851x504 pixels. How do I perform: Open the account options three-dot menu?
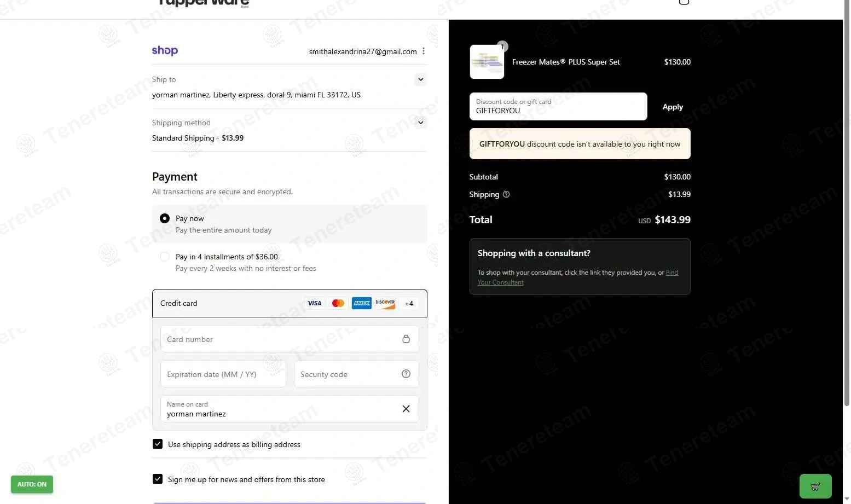pos(423,51)
